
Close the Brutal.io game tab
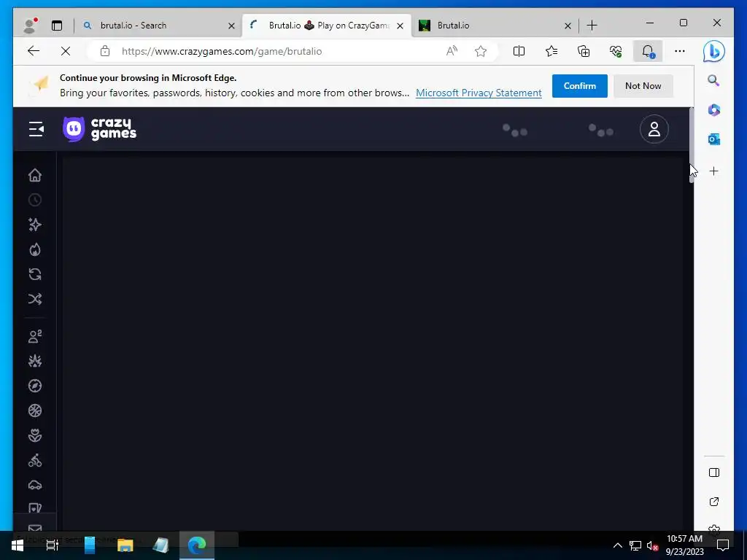[x=568, y=26]
